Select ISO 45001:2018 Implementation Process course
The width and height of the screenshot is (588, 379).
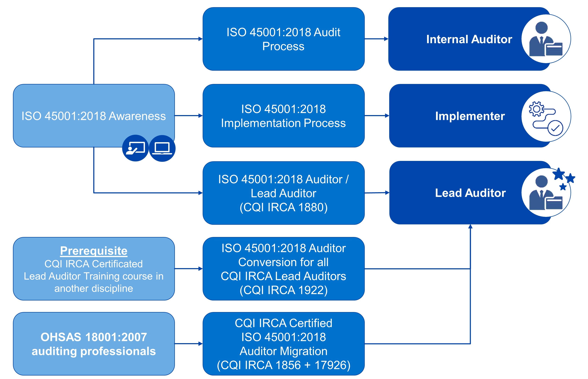click(x=283, y=116)
